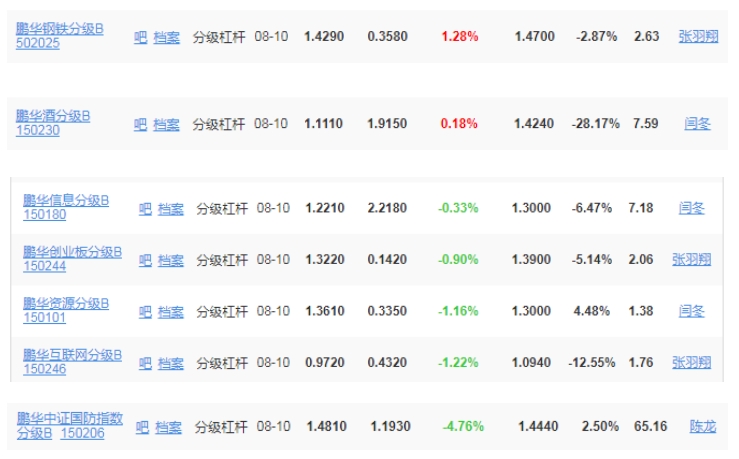The image size is (739, 459).
Task: Click 档案 link for 鹏华酒分级B
Action: pos(166,124)
